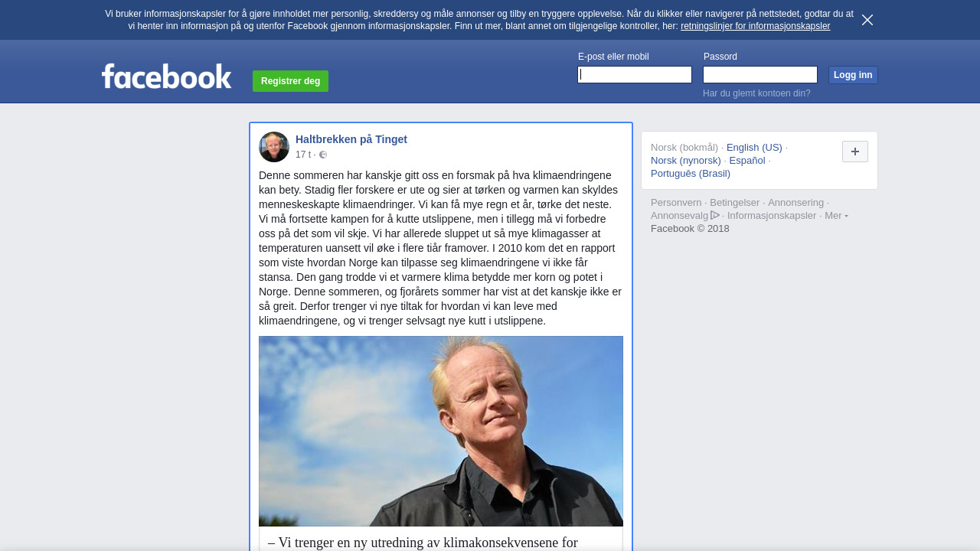Screen dimensions: 980x551
Task: Open retningslinjer for informasjonskapsler link
Action: point(755,26)
